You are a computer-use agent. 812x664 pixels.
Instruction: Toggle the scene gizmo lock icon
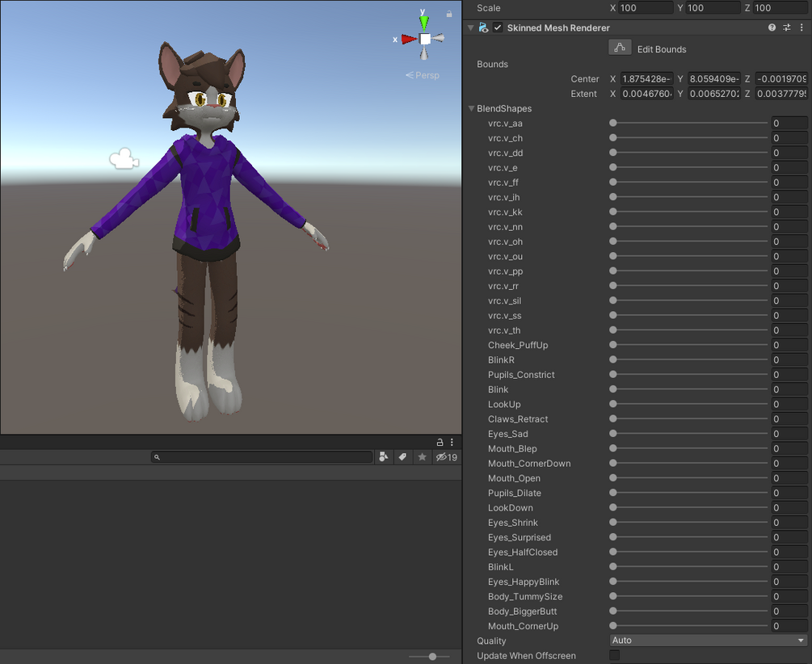point(449,14)
